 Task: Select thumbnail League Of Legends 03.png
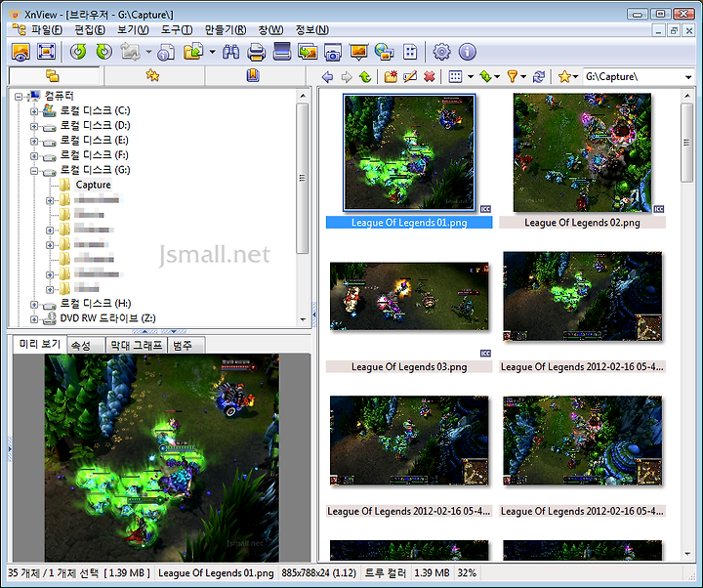(x=409, y=296)
